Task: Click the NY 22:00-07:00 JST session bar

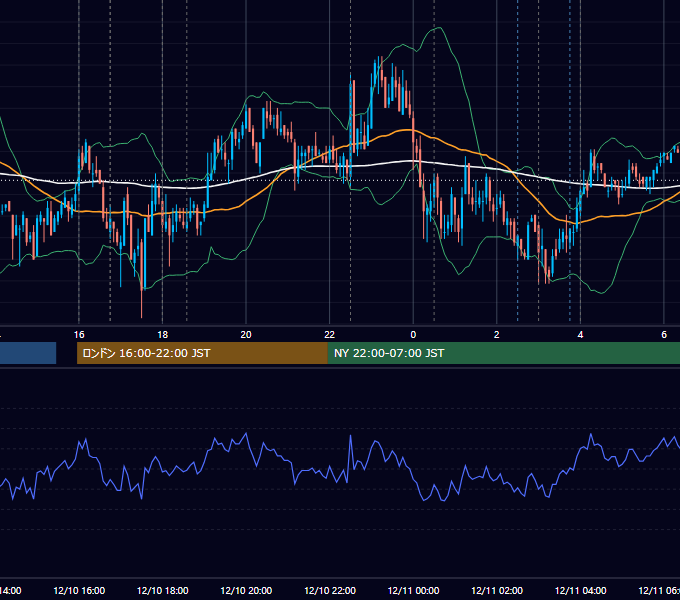Action: 503,353
